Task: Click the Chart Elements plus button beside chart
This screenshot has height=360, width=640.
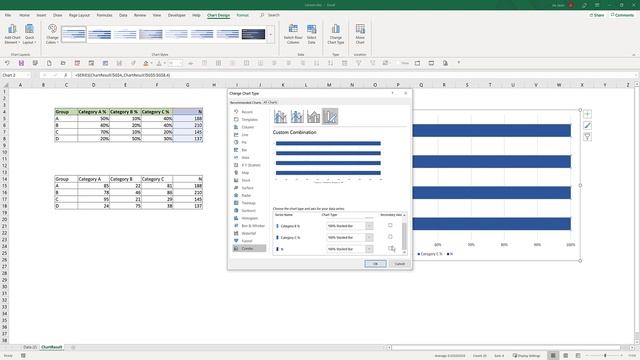Action: 587,114
